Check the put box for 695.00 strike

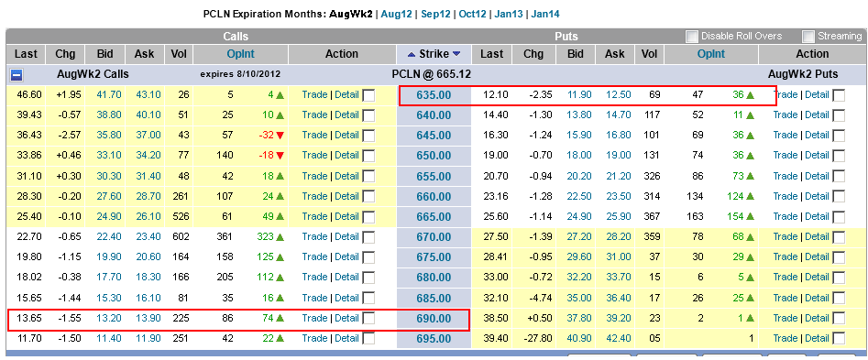point(839,339)
